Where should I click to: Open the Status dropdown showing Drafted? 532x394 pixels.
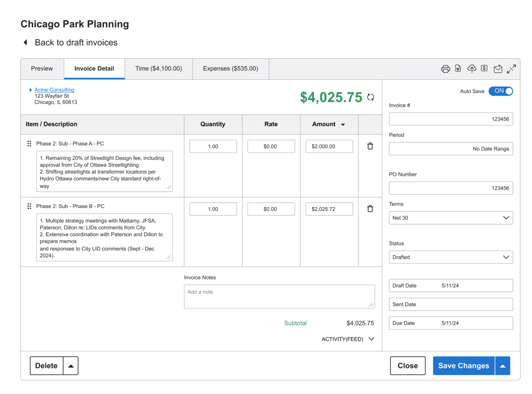(451, 257)
